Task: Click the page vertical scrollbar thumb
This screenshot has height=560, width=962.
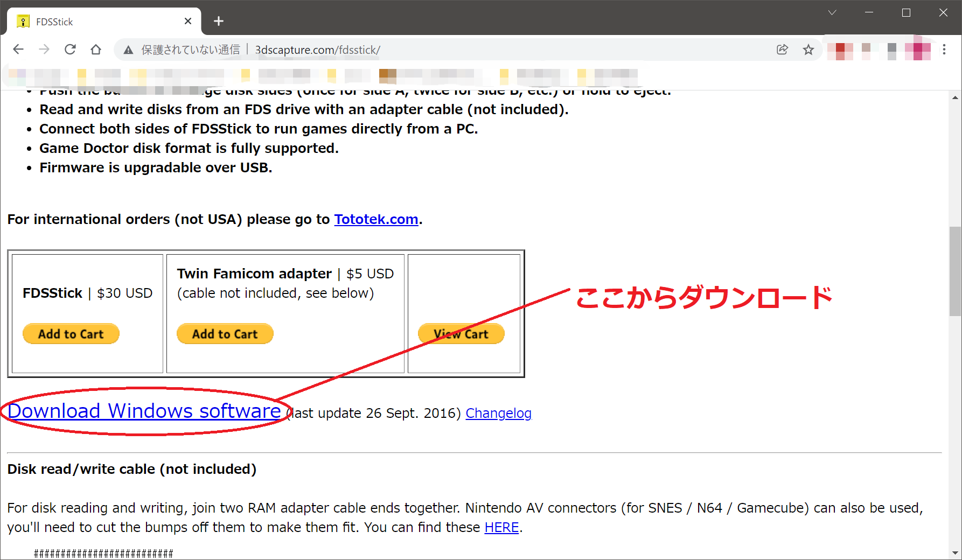Action: tap(955, 271)
